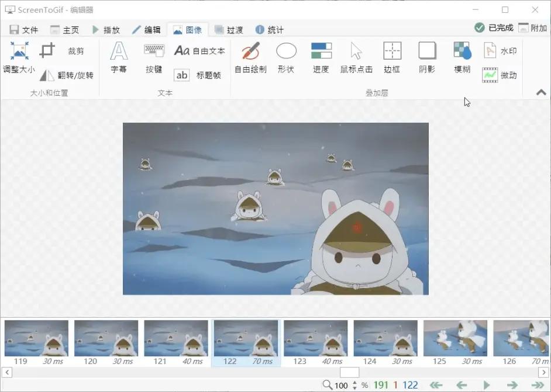Click the 70 ms delay of frame 122

click(x=262, y=361)
